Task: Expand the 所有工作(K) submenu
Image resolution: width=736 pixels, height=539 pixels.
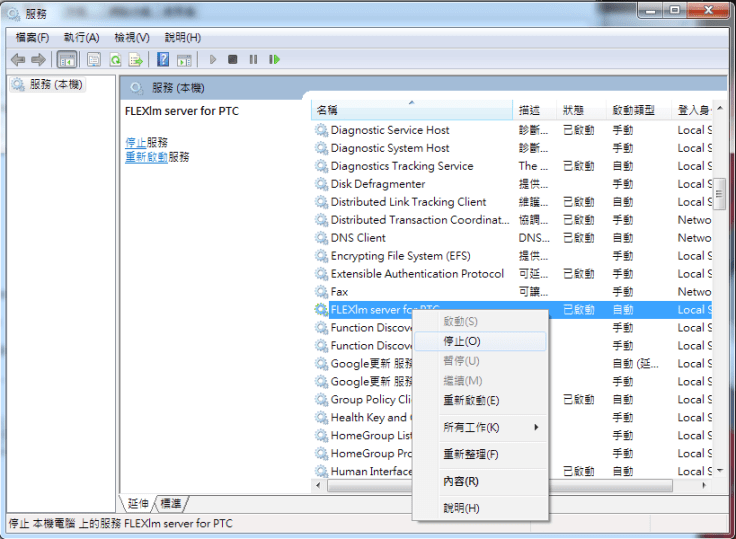Action: pyautogui.click(x=472, y=428)
